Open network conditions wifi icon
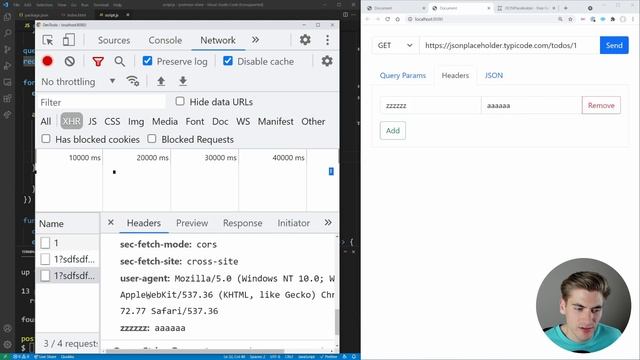The image size is (640, 360). 133,81
